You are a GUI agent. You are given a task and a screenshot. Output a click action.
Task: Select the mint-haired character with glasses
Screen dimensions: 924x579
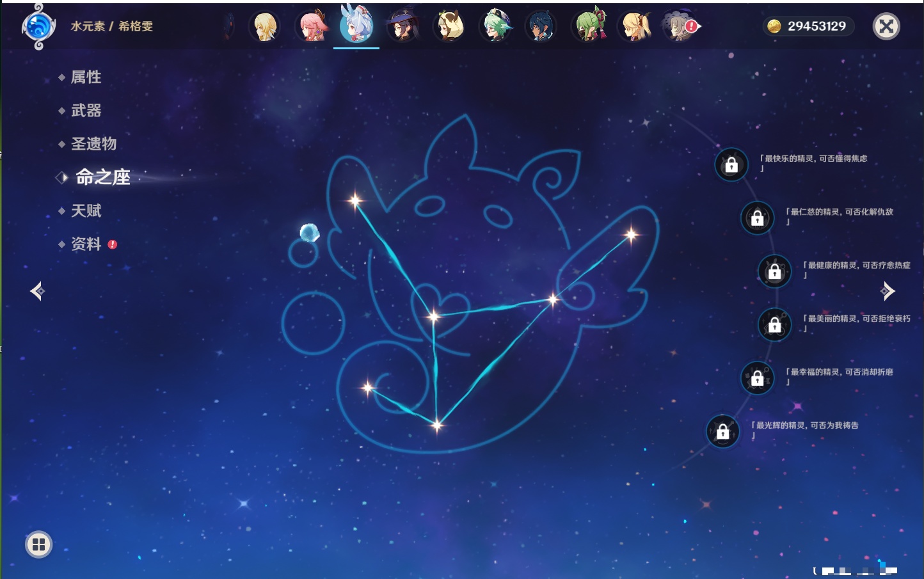pos(495,26)
